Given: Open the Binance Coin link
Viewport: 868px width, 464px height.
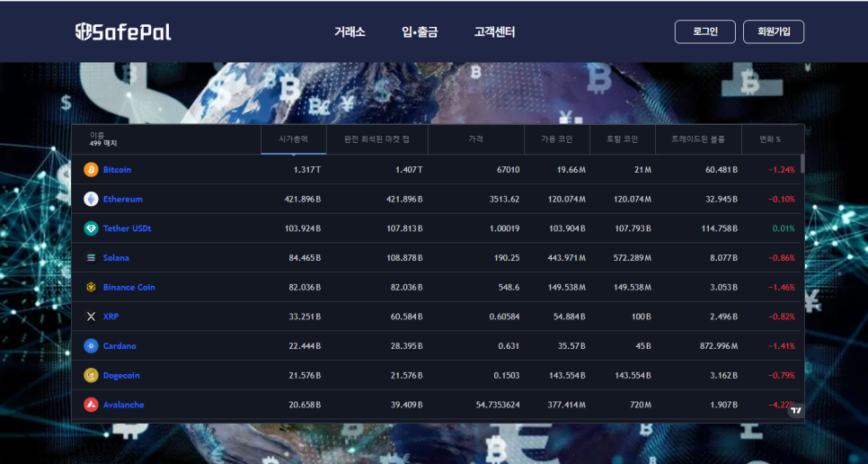Looking at the screenshot, I should (129, 287).
